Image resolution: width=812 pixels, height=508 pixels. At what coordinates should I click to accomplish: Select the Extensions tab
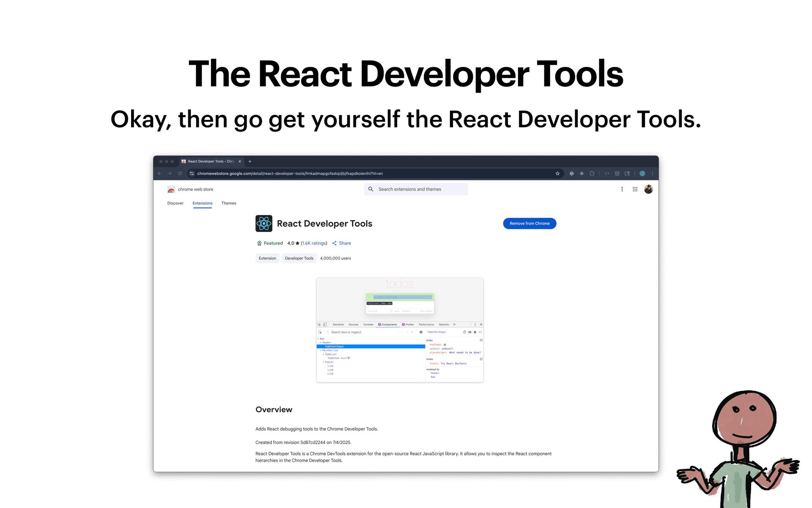(202, 203)
